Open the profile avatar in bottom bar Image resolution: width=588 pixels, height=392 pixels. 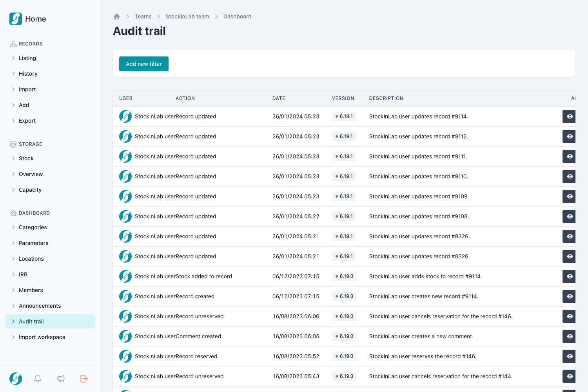point(16,379)
